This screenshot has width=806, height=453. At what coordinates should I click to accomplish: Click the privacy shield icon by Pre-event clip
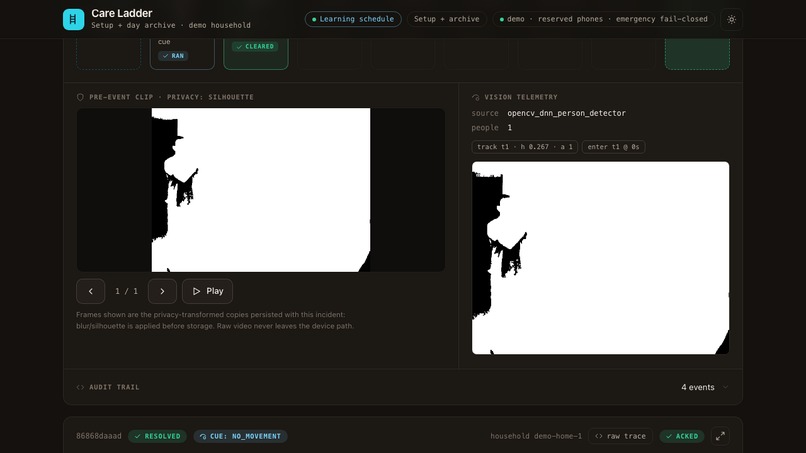click(80, 97)
